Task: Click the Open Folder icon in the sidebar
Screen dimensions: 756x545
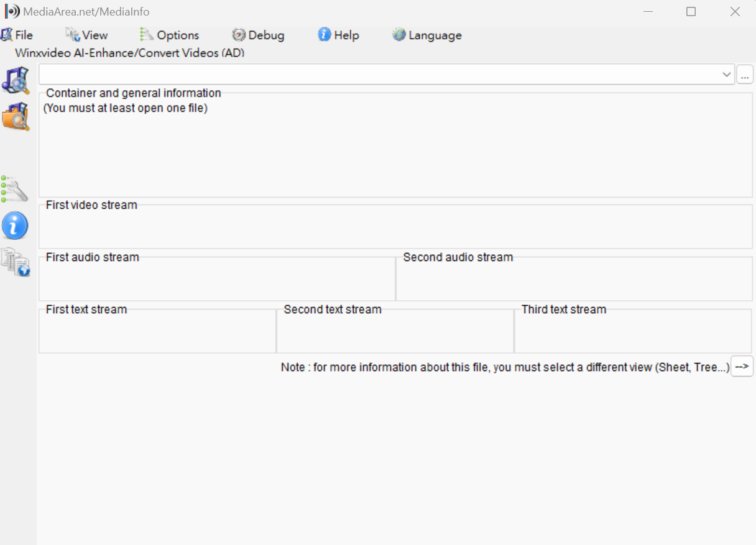Action: coord(16,116)
